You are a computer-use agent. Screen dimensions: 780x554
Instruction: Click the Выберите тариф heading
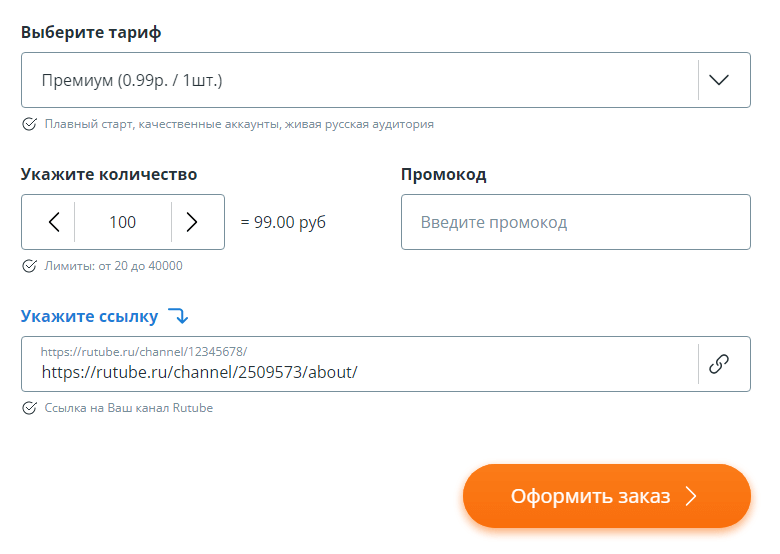(x=91, y=32)
